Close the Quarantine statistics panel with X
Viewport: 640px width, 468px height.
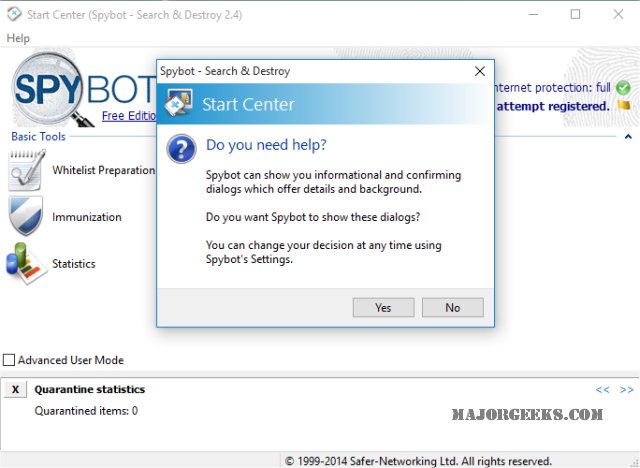click(16, 389)
